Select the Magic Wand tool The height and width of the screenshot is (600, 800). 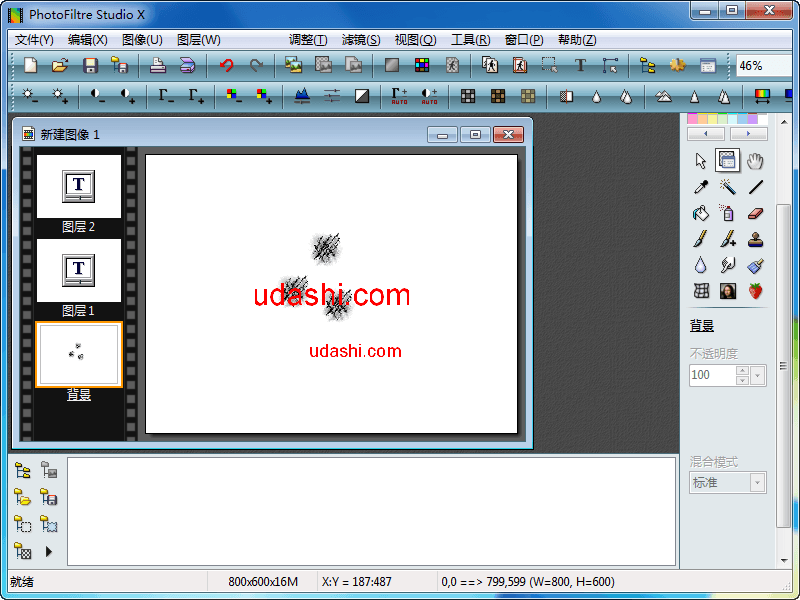point(728,187)
